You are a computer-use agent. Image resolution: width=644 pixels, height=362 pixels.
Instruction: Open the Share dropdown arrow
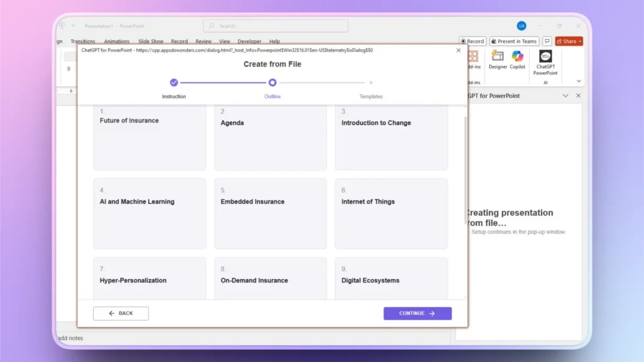coord(580,41)
